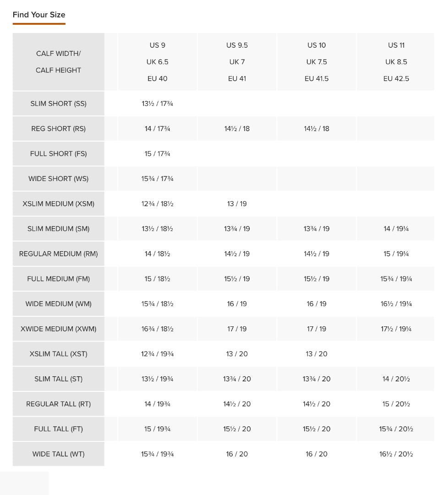Click the Reg Short (RS) row label

click(x=58, y=129)
